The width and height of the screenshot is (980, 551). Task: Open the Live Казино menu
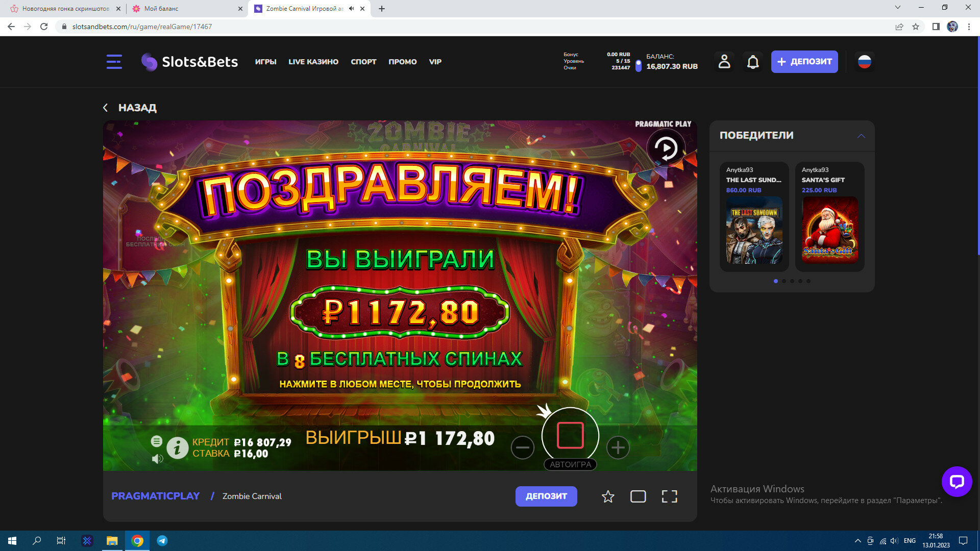(313, 62)
